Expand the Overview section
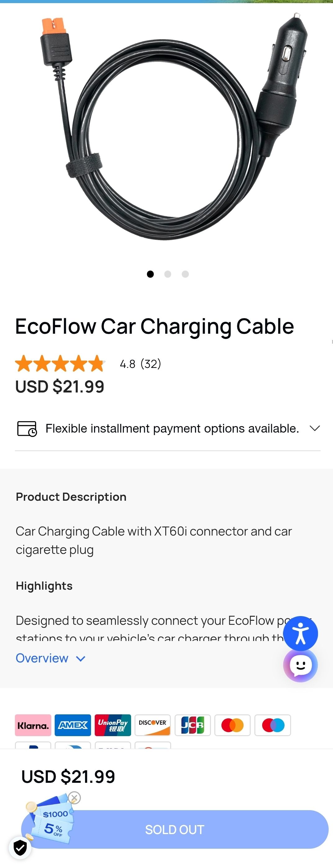This screenshot has width=333, height=868. point(51,658)
